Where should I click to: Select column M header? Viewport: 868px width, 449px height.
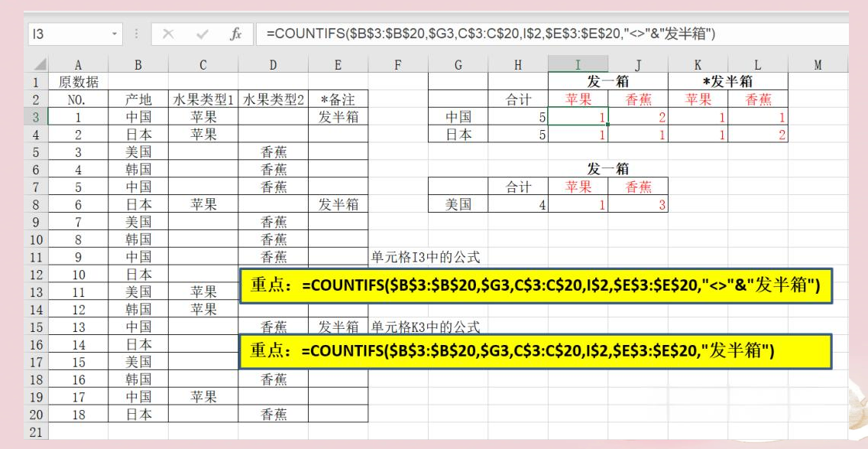(818, 65)
